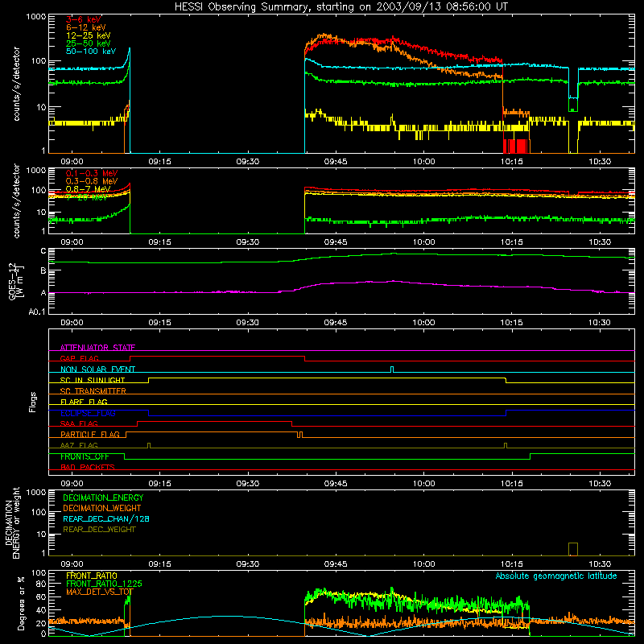Viewport: 644px width, 644px height.
Task: Select the olive A47_FLAG label
Action: [x=79, y=445]
